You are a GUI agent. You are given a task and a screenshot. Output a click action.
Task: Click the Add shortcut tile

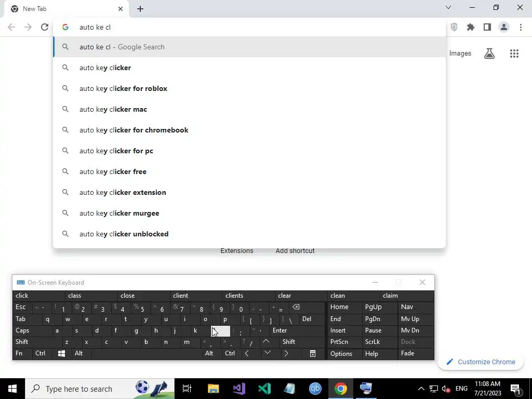[295, 251]
